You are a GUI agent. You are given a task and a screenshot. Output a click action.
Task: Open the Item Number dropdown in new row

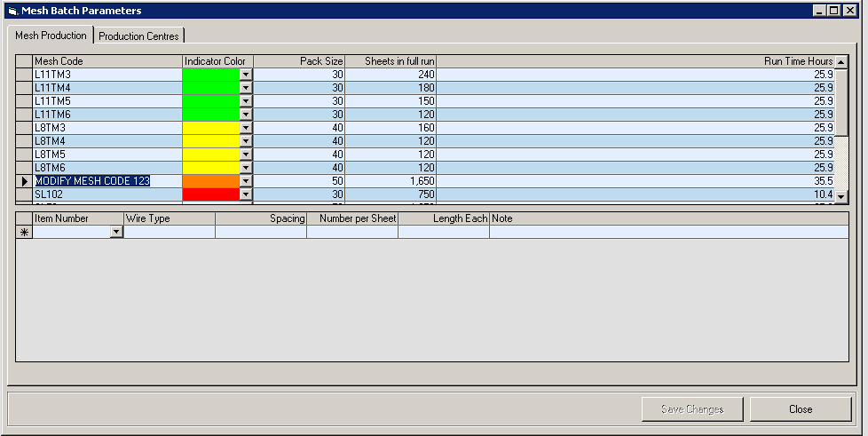point(116,232)
